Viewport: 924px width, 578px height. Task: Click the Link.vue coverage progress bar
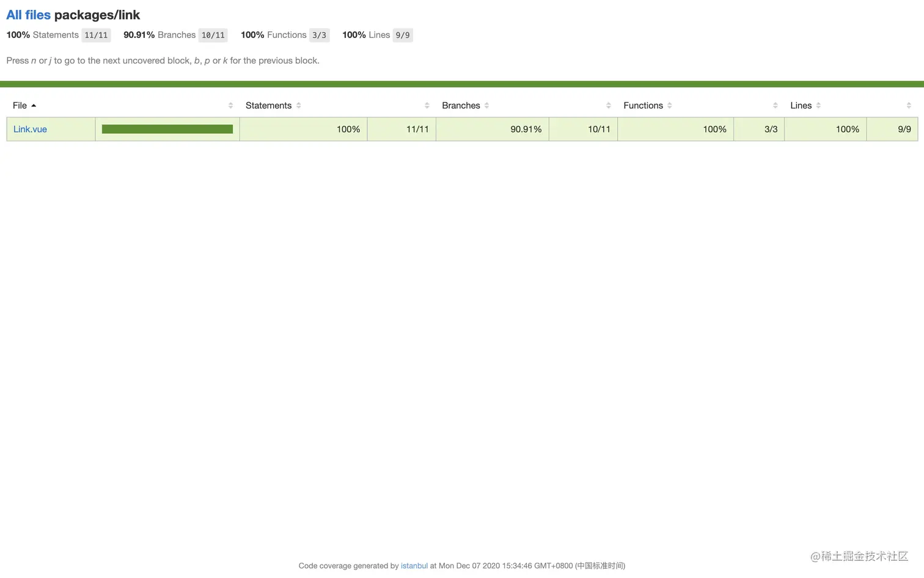pyautogui.click(x=167, y=129)
